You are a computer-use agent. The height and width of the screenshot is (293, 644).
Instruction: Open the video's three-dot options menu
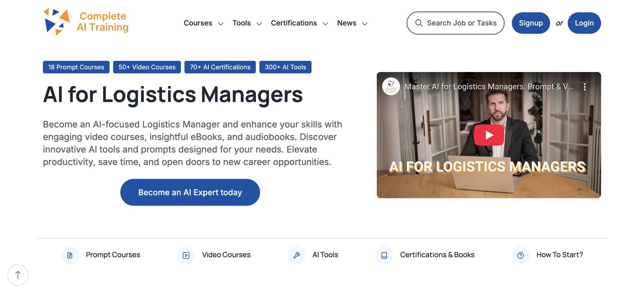tap(585, 87)
